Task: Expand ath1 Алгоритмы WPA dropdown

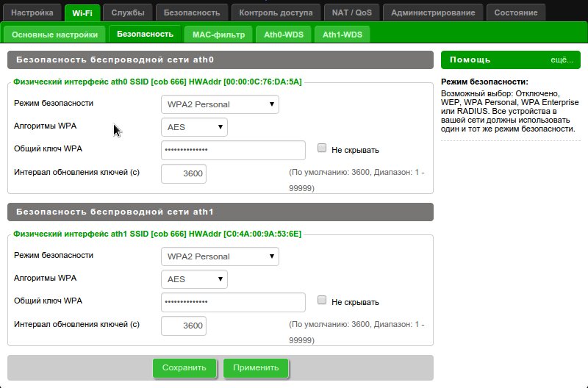Action: 194,279
